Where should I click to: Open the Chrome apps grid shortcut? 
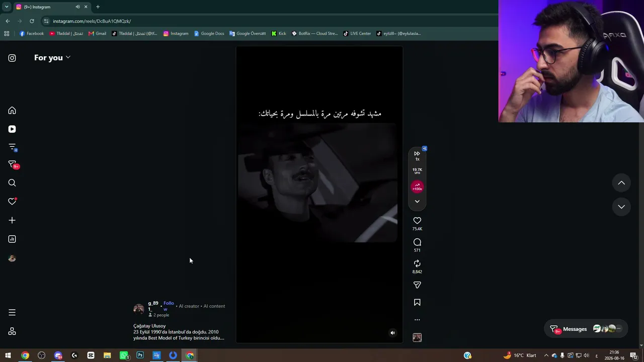click(x=7, y=34)
